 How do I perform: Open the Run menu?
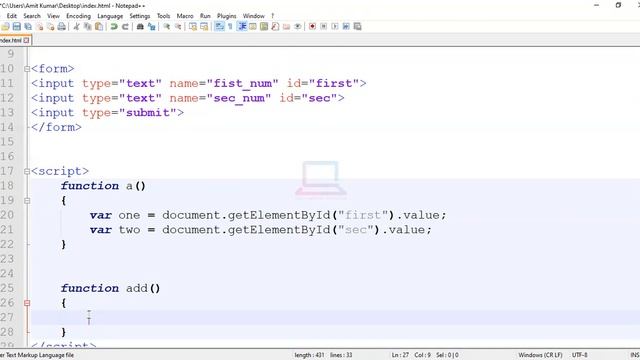click(205, 16)
